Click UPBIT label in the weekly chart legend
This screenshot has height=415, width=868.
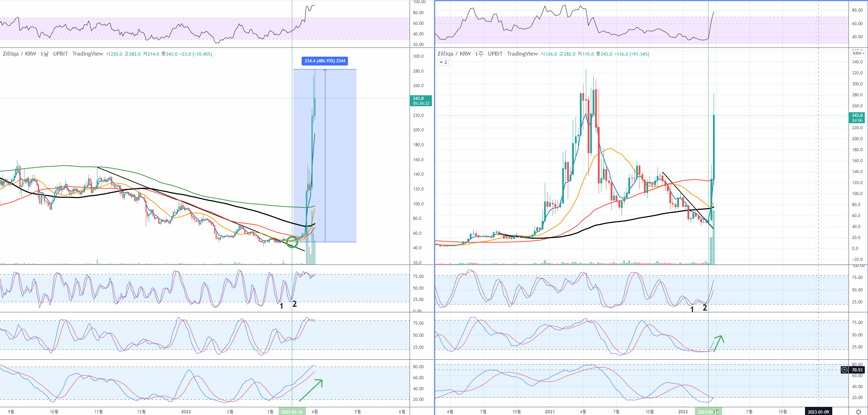coord(495,54)
